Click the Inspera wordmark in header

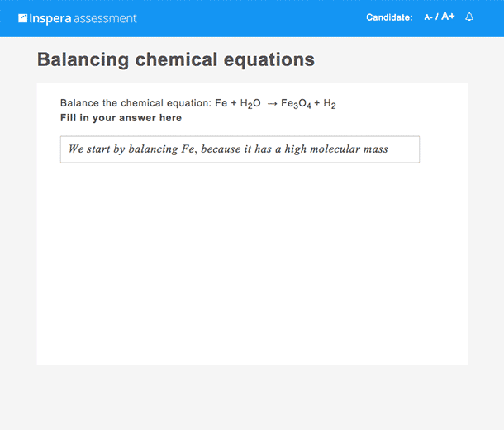click(x=50, y=19)
